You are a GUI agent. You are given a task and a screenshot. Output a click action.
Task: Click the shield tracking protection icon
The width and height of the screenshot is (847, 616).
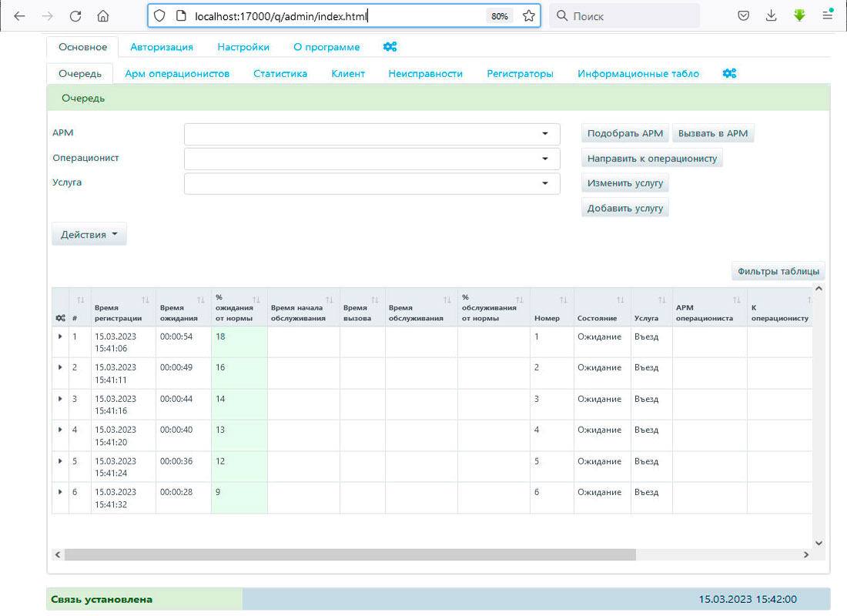tap(159, 16)
